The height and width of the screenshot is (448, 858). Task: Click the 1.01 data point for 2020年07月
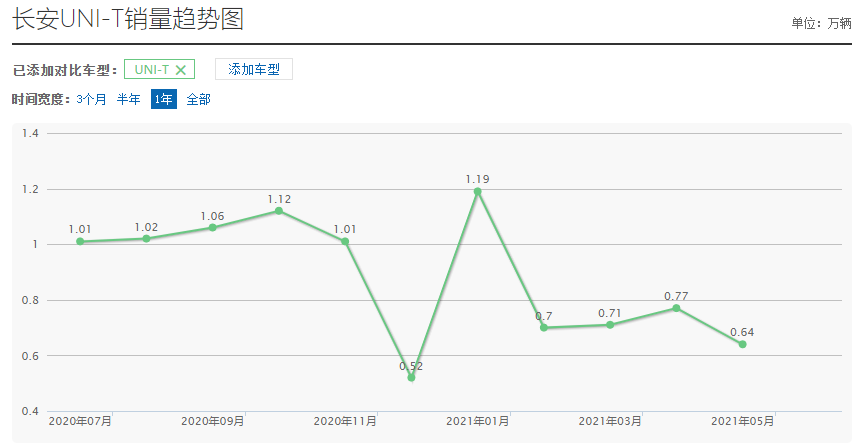pos(80,241)
